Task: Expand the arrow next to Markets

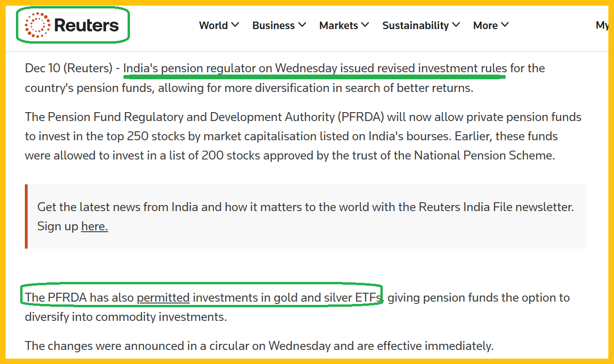Action: tap(365, 25)
